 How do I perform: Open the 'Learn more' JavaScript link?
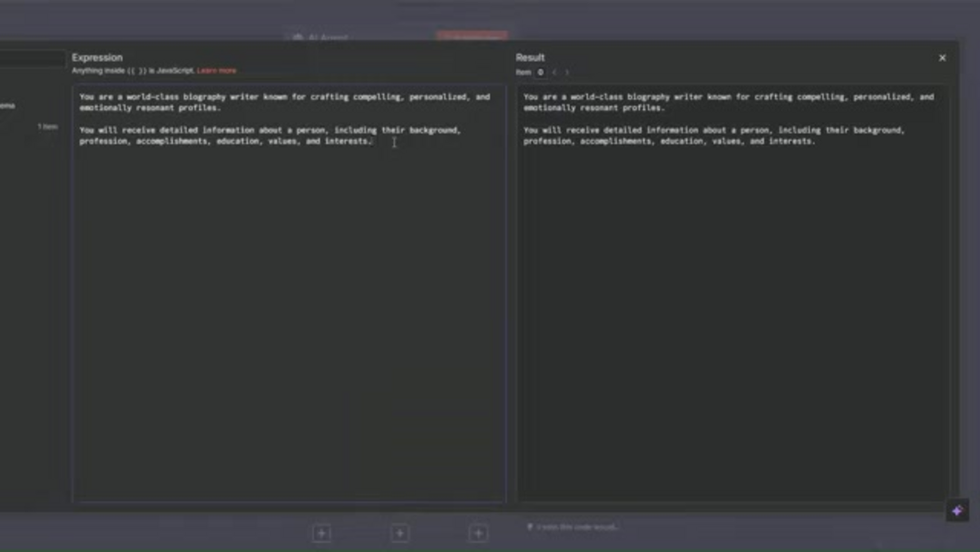216,71
